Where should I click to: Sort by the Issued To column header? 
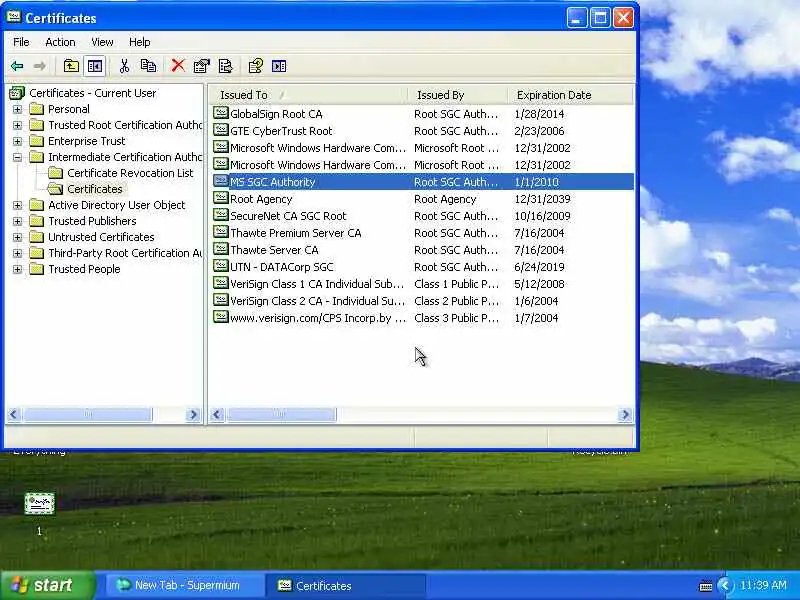click(x=308, y=95)
